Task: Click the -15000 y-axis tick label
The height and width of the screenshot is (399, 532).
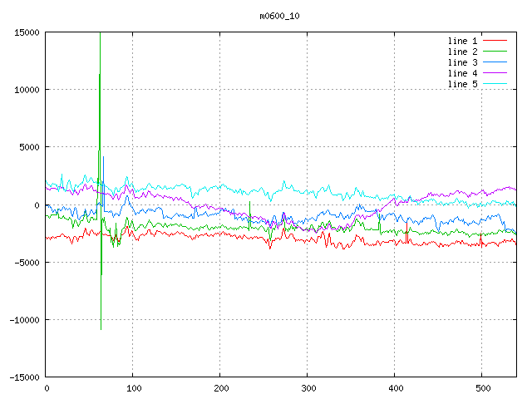Action: coord(24,377)
